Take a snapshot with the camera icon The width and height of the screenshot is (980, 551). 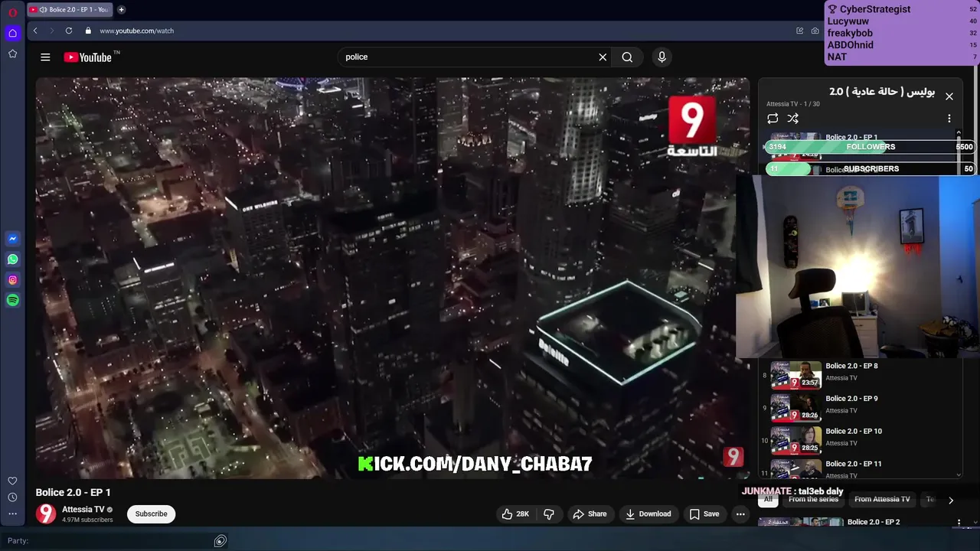pos(815,31)
